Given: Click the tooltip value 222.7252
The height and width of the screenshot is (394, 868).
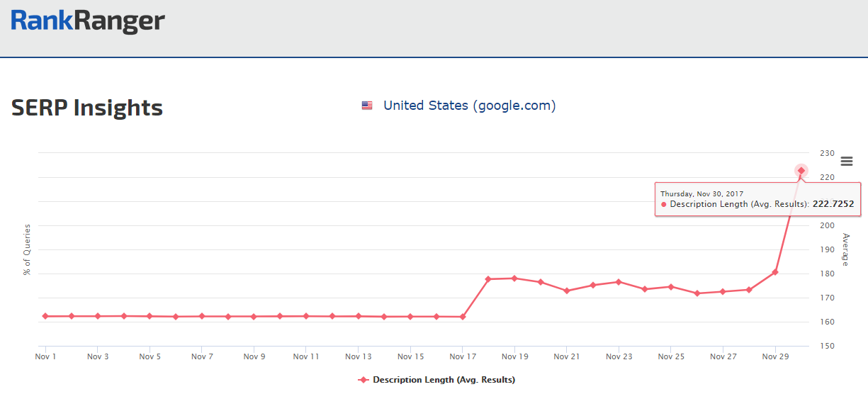Looking at the screenshot, I should pyautogui.click(x=833, y=204).
